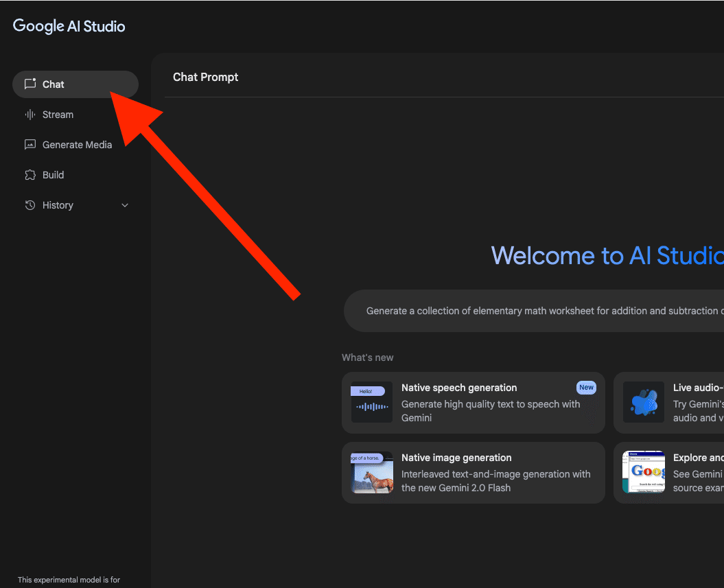The height and width of the screenshot is (588, 724).
Task: Click the Stream waveform icon
Action: click(30, 115)
